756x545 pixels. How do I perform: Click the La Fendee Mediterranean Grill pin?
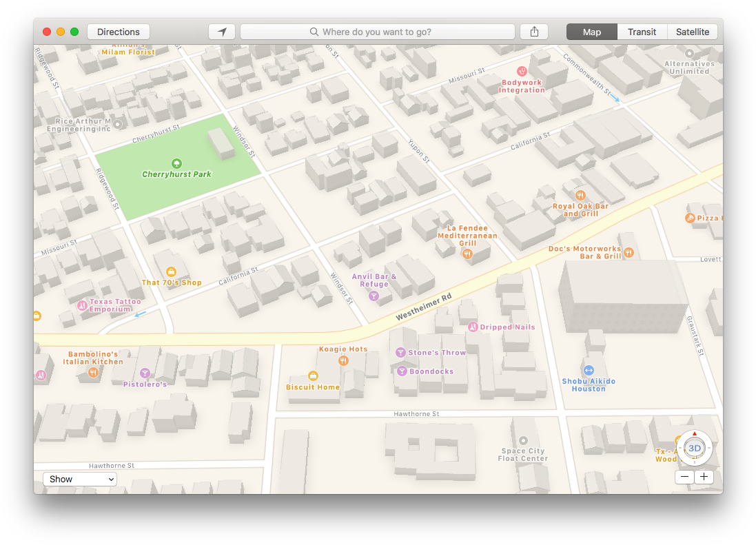click(467, 254)
